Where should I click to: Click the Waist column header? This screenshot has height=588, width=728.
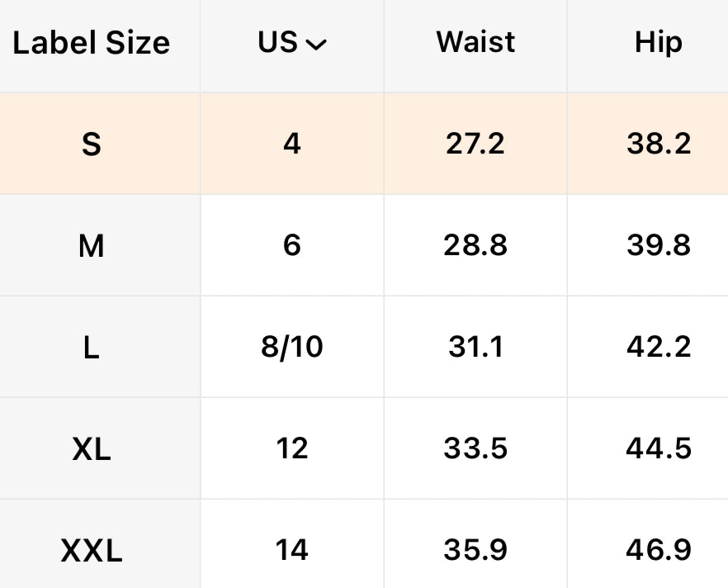point(475,42)
